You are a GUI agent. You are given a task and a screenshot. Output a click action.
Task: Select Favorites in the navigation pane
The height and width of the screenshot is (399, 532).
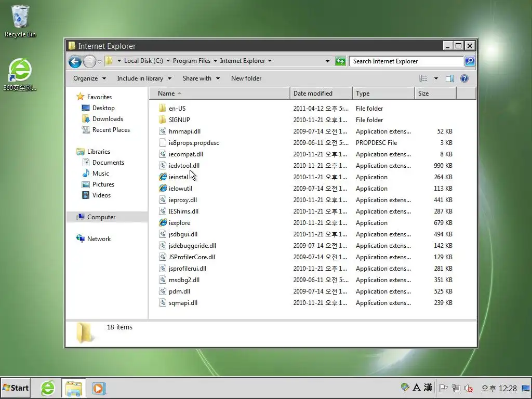(99, 97)
